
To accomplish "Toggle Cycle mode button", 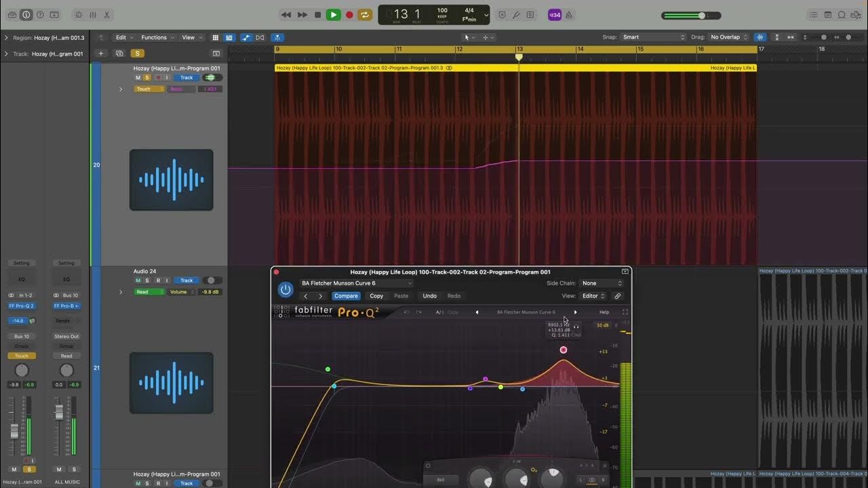I will pos(365,15).
